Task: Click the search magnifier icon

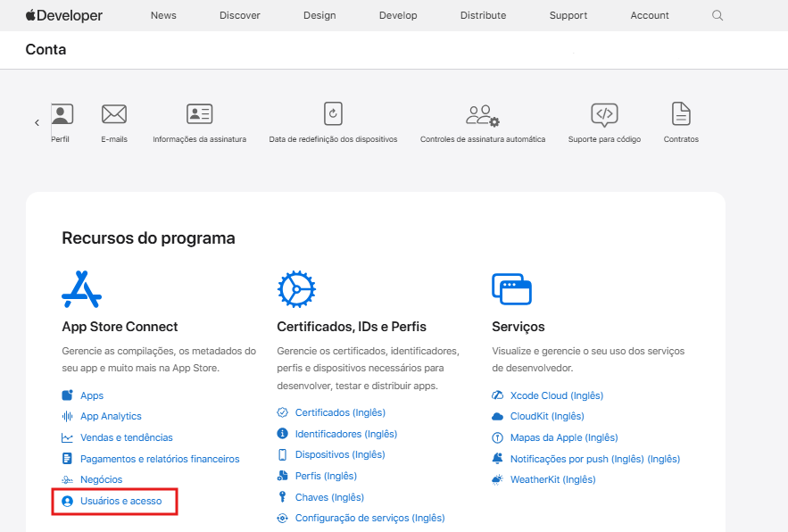Action: [x=717, y=15]
